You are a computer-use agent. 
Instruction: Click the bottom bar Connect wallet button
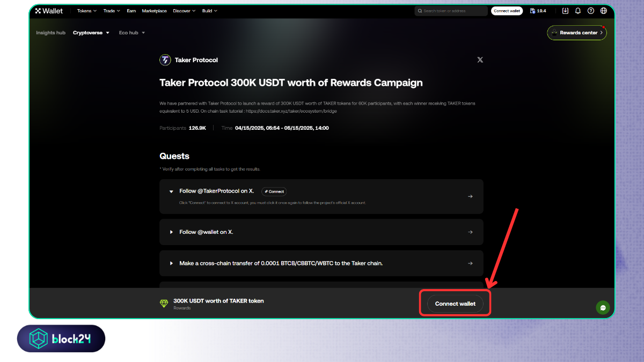pyautogui.click(x=455, y=304)
